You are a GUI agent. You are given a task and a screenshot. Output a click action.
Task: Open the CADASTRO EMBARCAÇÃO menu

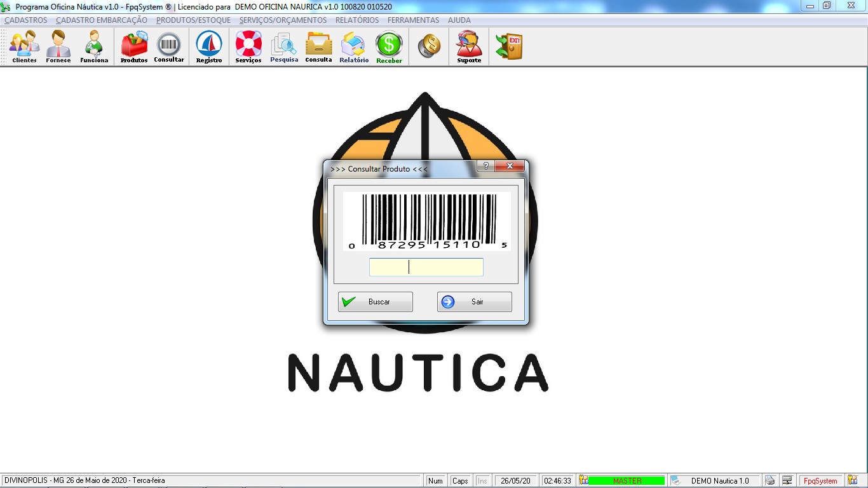[102, 20]
